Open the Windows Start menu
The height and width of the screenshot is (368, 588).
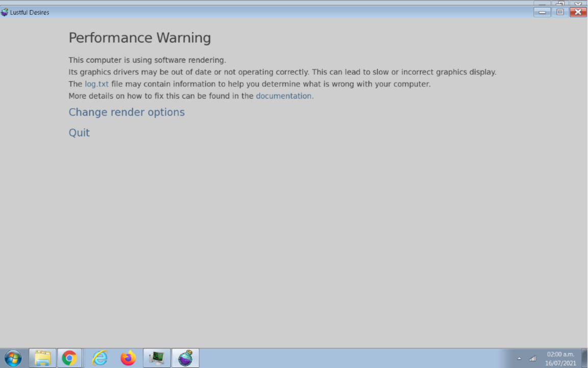tap(13, 358)
